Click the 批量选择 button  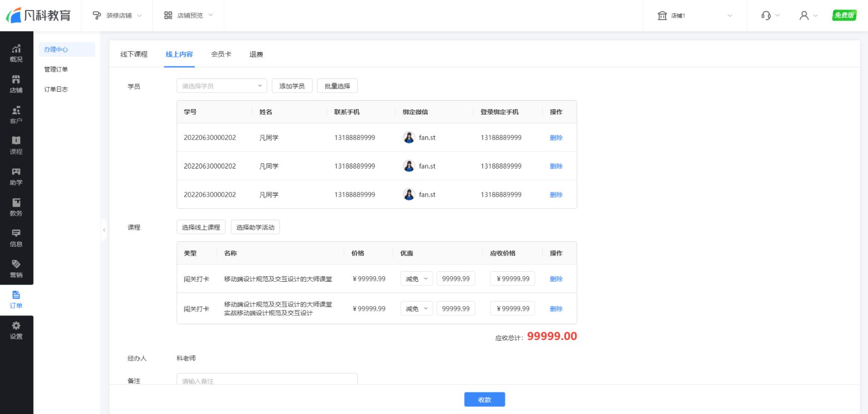[337, 86]
